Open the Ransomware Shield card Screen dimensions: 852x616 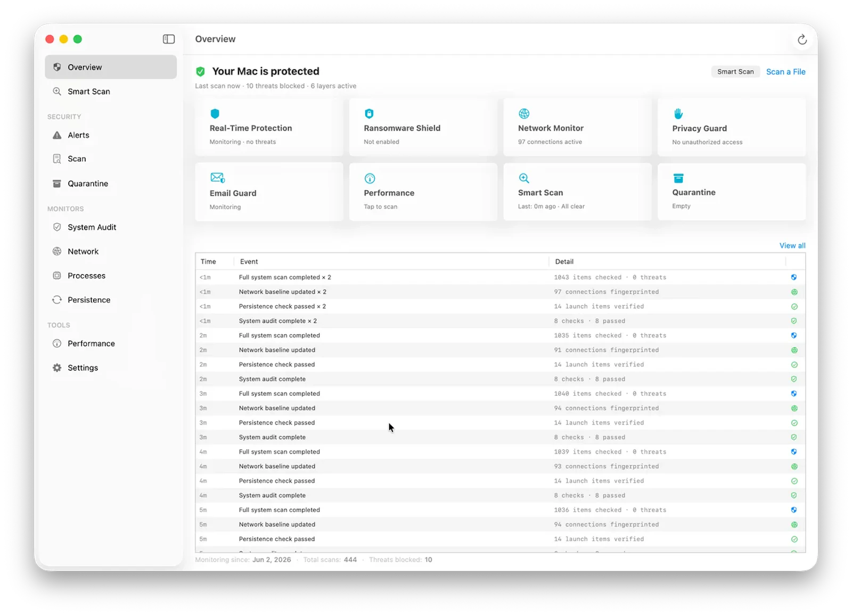(x=423, y=127)
